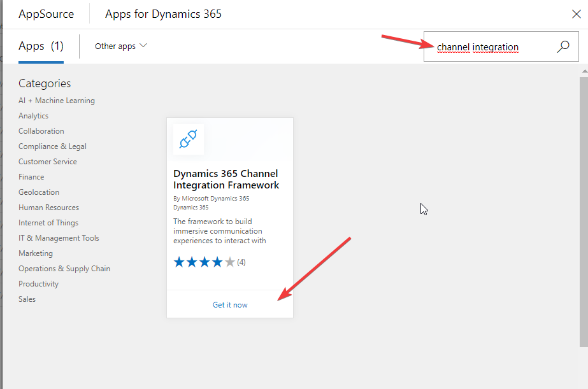Screen dimensions: 588x389
Task: Choose the Productivity category
Action: [39, 284]
